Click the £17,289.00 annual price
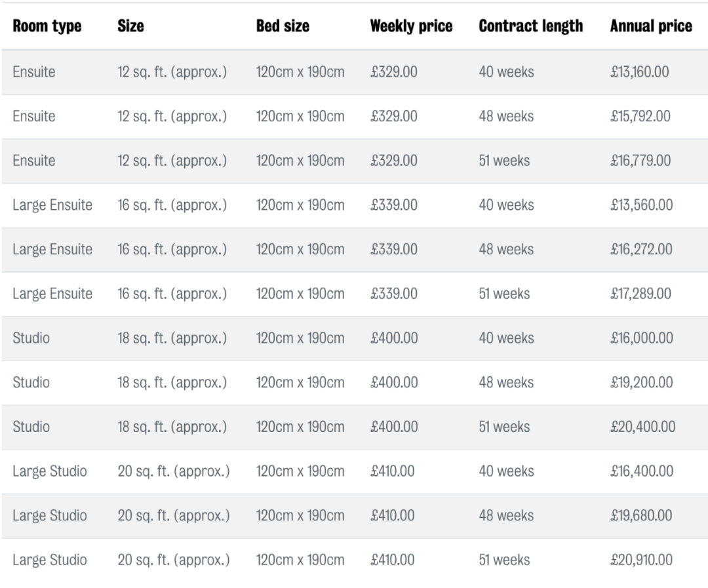This screenshot has height=588, width=708. tap(640, 294)
